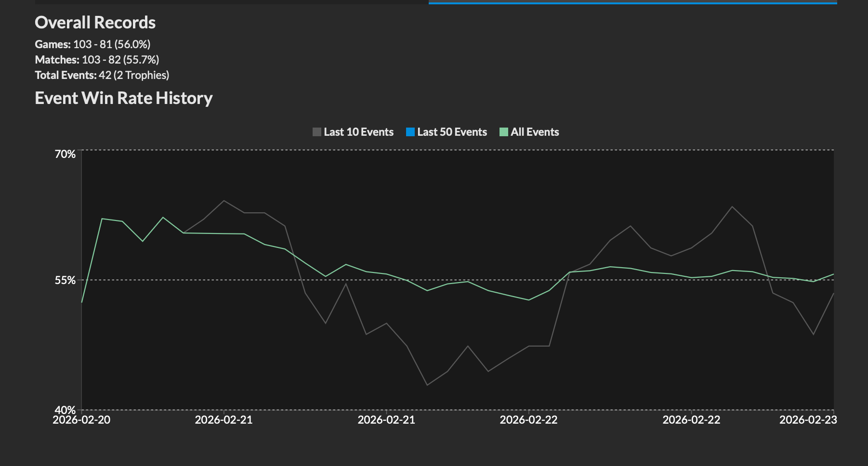868x466 pixels.
Task: Click the 'Overall Records' heading
Action: coord(95,23)
